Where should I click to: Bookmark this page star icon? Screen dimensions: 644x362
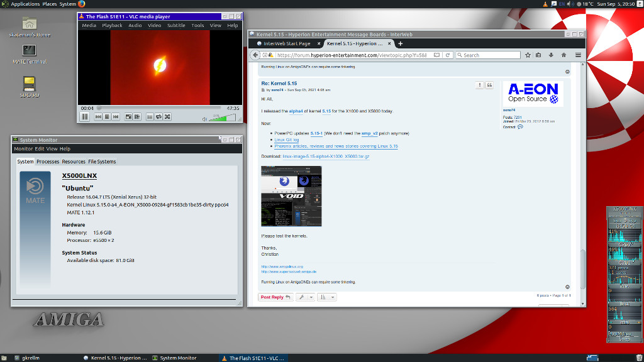tap(528, 55)
